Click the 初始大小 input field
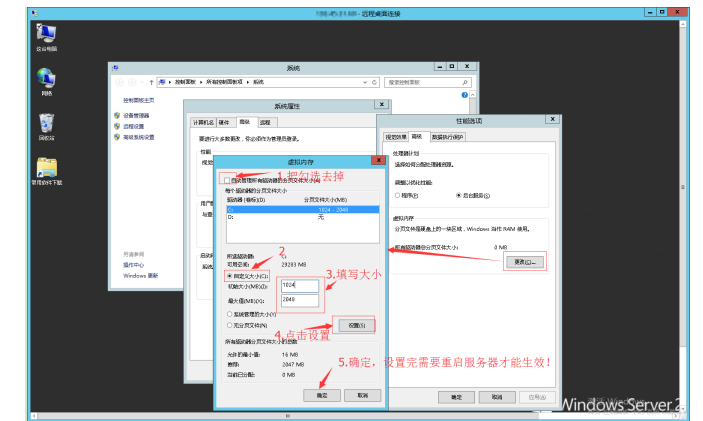703x421 pixels. click(299, 285)
